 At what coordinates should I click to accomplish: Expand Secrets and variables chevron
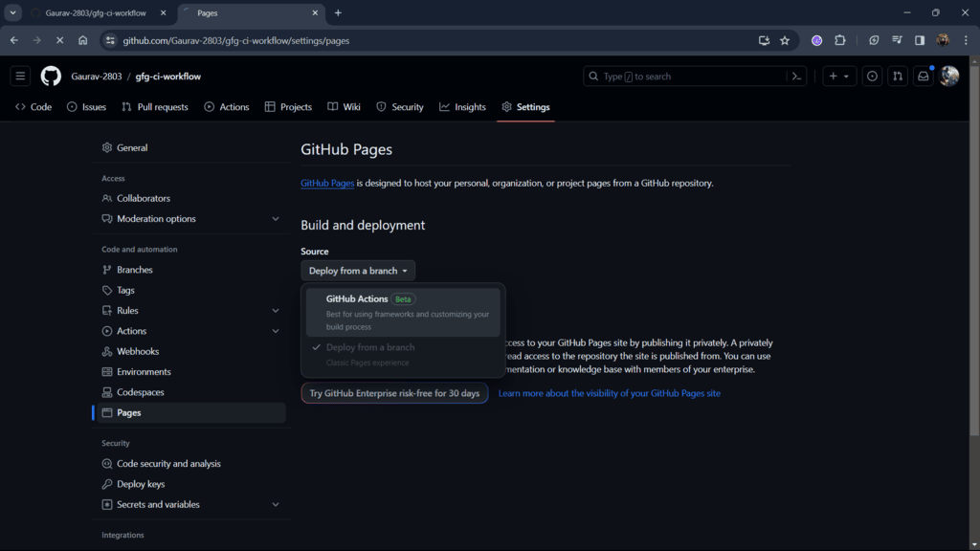(276, 505)
